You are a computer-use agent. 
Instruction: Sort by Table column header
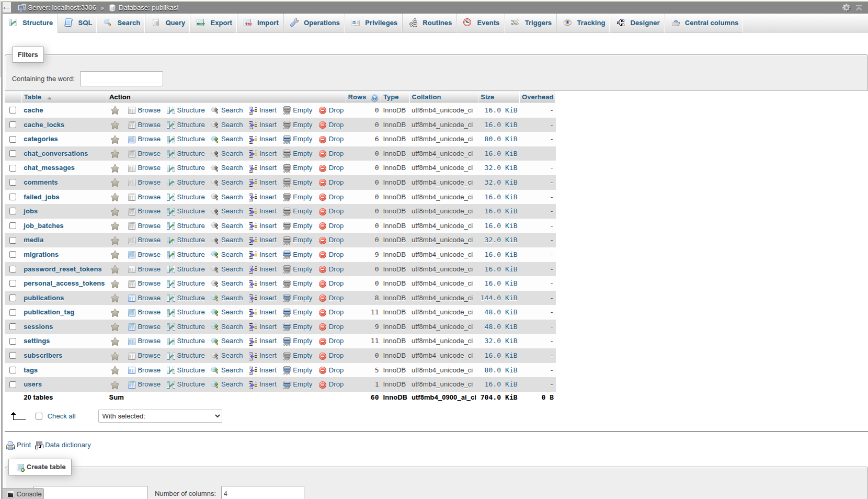(32, 97)
